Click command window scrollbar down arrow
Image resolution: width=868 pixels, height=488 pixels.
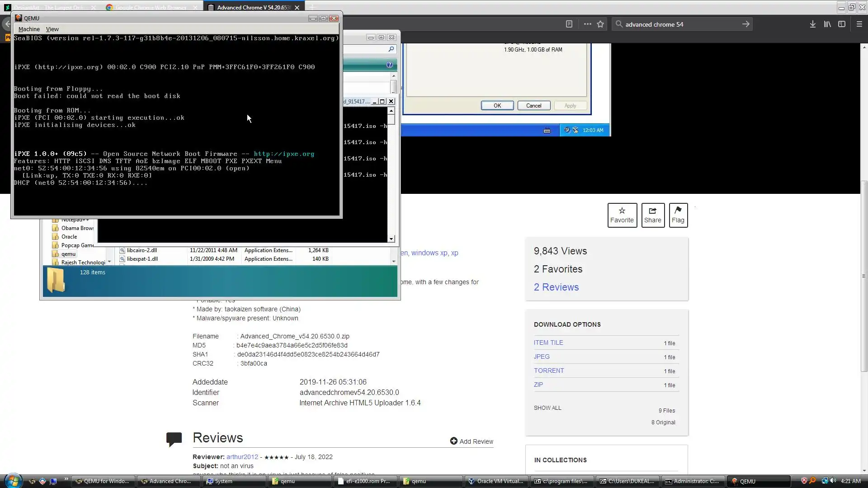[391, 239]
